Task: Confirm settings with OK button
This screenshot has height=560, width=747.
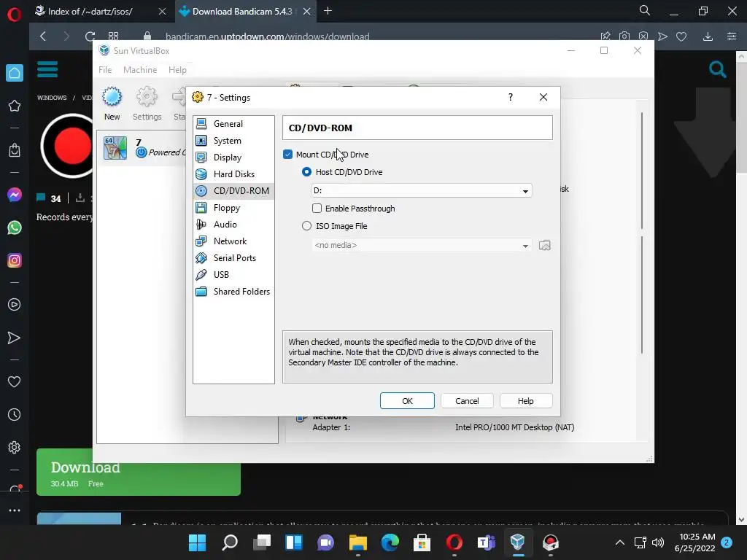Action: pos(407,401)
